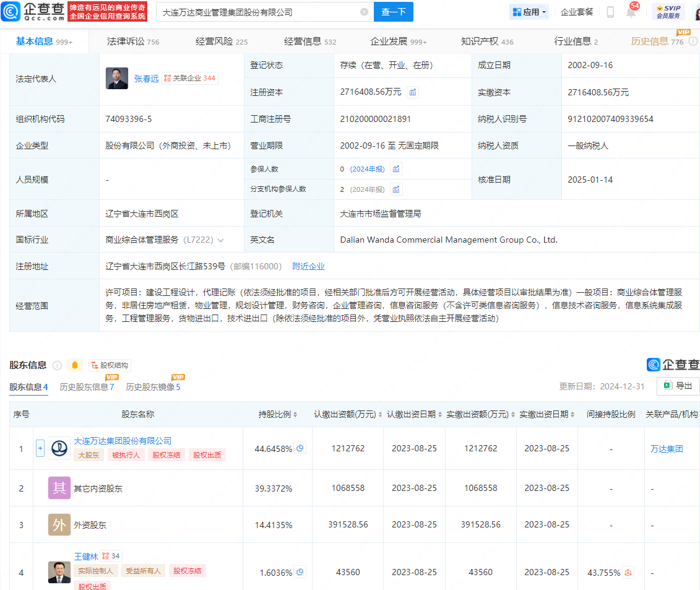Switch to the 历史信息 VIP tab
The image size is (700, 590).
tap(657, 41)
